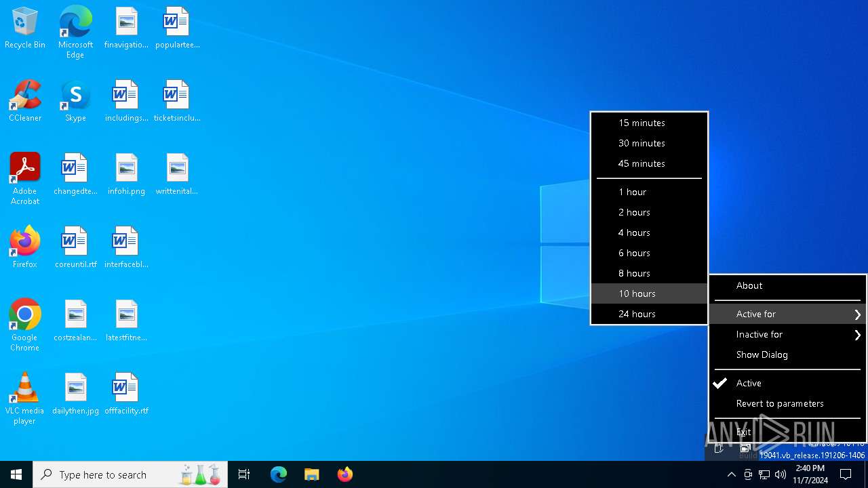Open the Windows Start menu
This screenshot has width=868, height=488.
click(x=16, y=474)
